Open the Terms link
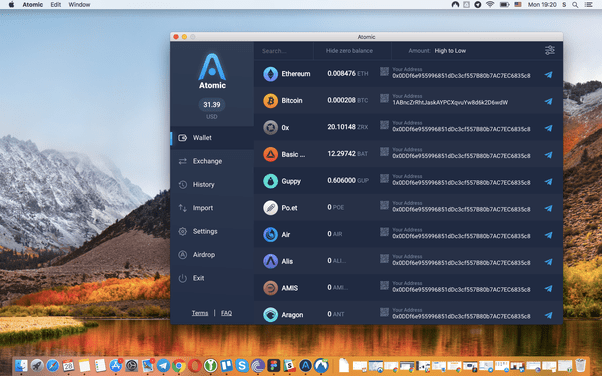This screenshot has height=376, width=602. tap(200, 313)
